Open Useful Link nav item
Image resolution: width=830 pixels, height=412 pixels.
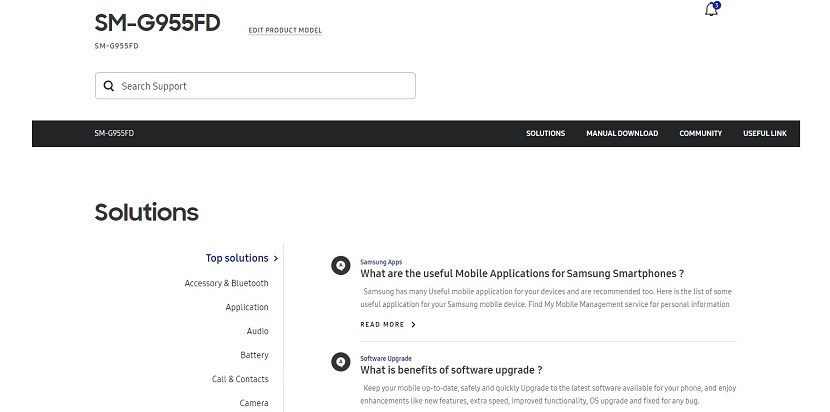(x=764, y=133)
